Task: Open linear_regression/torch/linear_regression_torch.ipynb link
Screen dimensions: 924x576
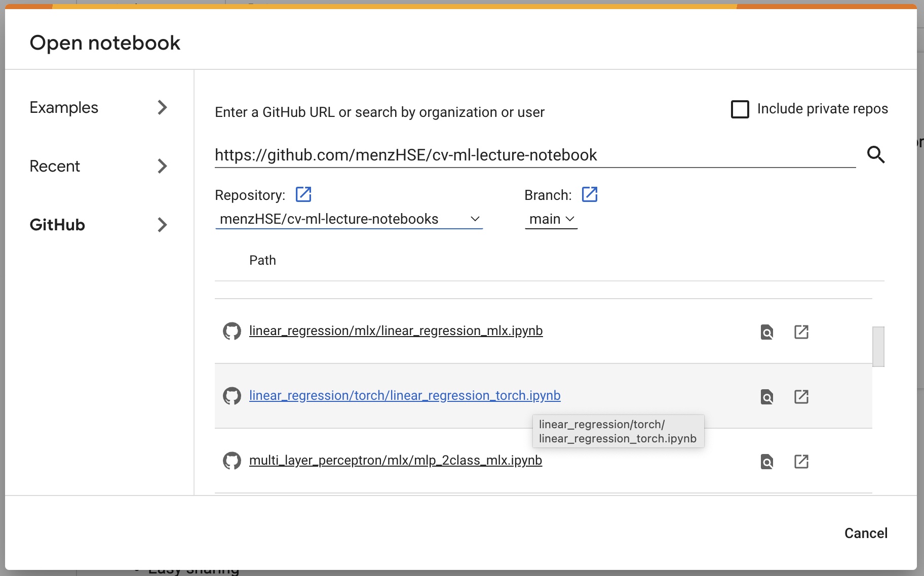Action: click(405, 396)
